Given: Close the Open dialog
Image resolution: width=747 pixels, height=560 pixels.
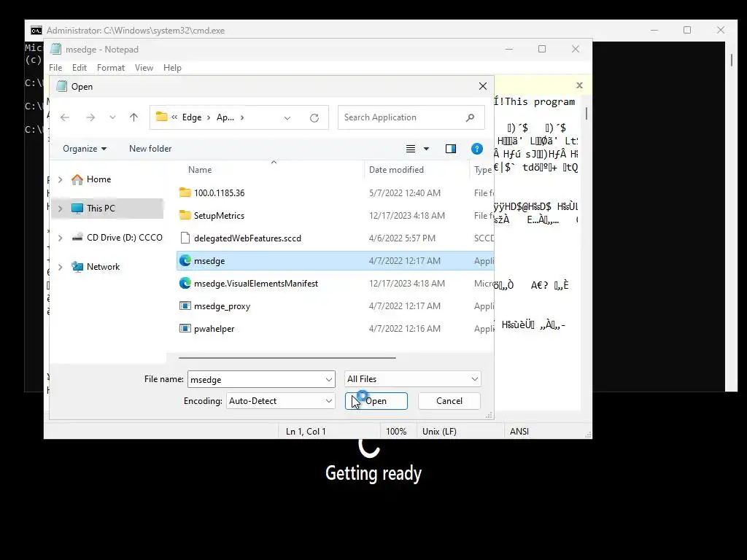Looking at the screenshot, I should click(483, 86).
